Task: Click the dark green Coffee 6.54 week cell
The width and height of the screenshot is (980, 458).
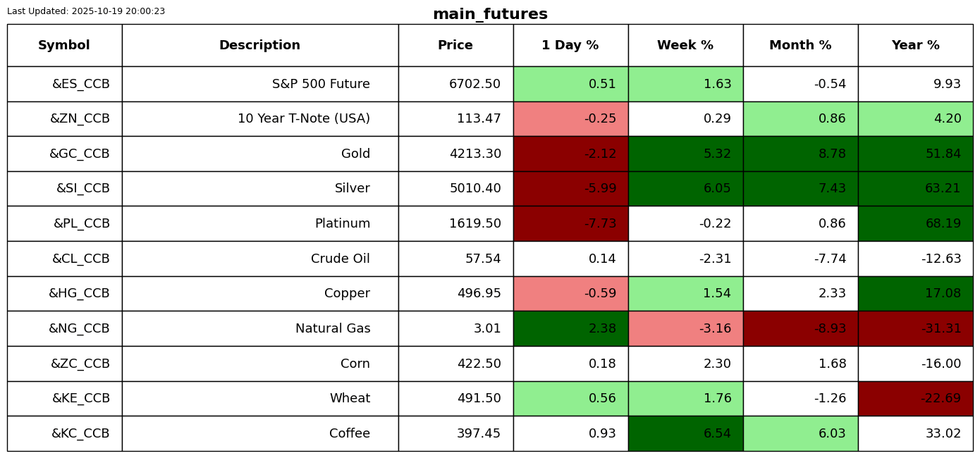Action: 685,434
